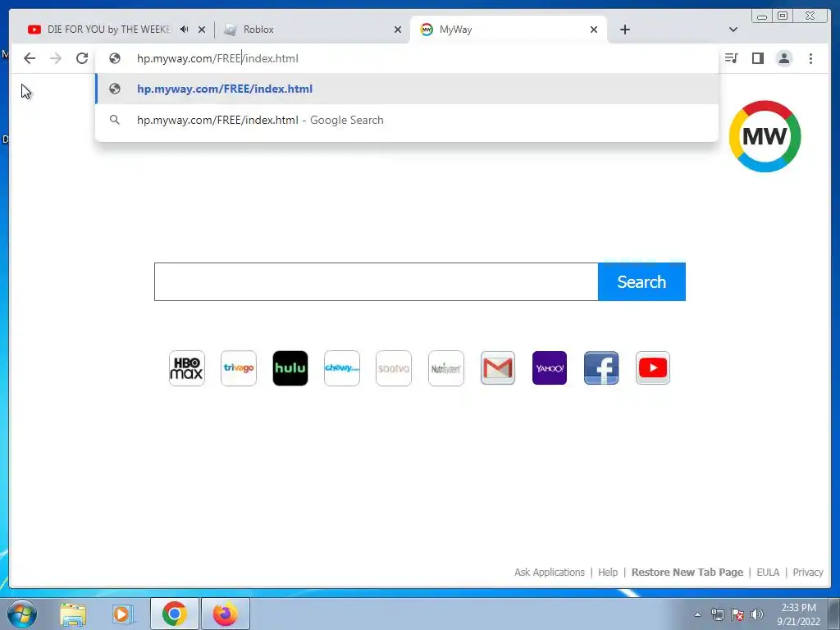Open the Saatva shortcut tile
The height and width of the screenshot is (630, 840).
point(394,368)
